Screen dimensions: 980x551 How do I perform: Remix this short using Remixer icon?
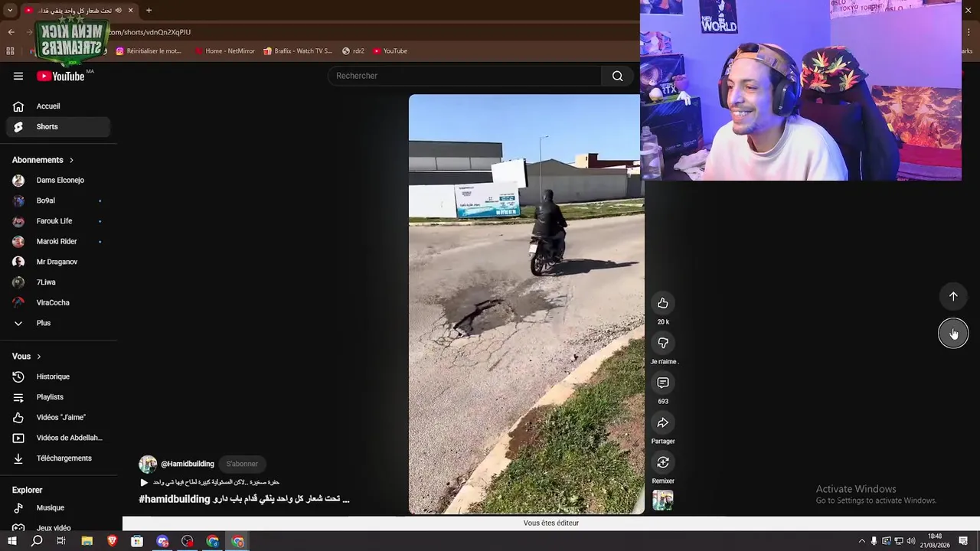[663, 462]
